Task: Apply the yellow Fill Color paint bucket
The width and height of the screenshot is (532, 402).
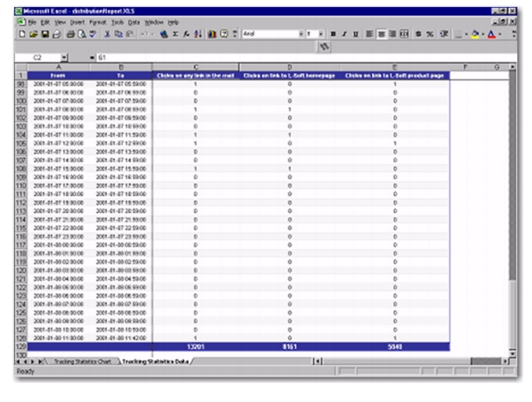Action: (x=475, y=35)
